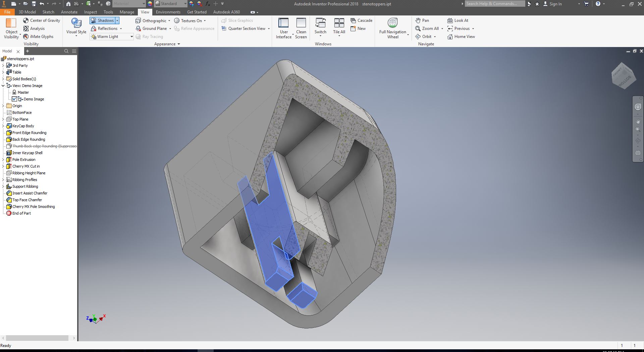This screenshot has height=352, width=644.
Task: Click the Undo arrow in quick access toolbar
Action: pos(42,4)
